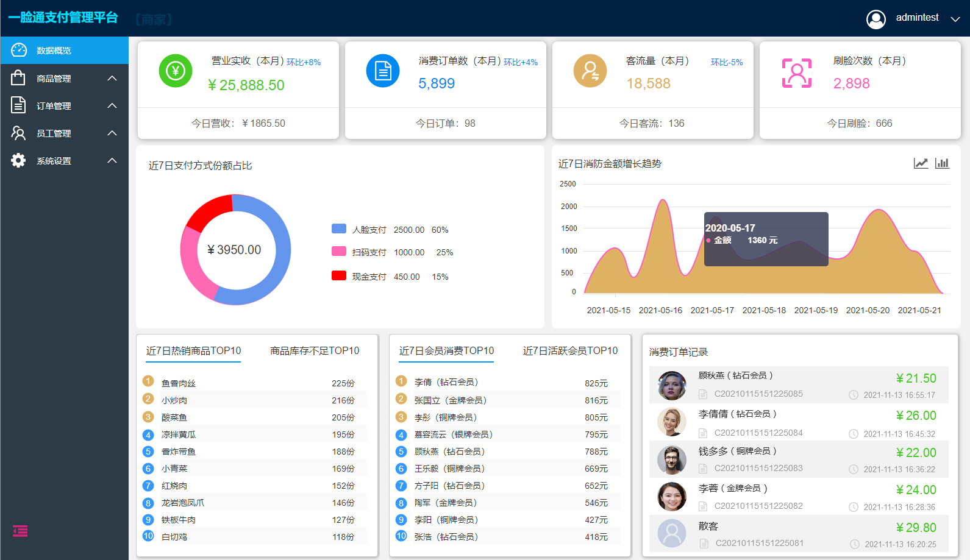The height and width of the screenshot is (560, 970).
Task: Click the 系统设置 gear icon
Action: (x=18, y=160)
